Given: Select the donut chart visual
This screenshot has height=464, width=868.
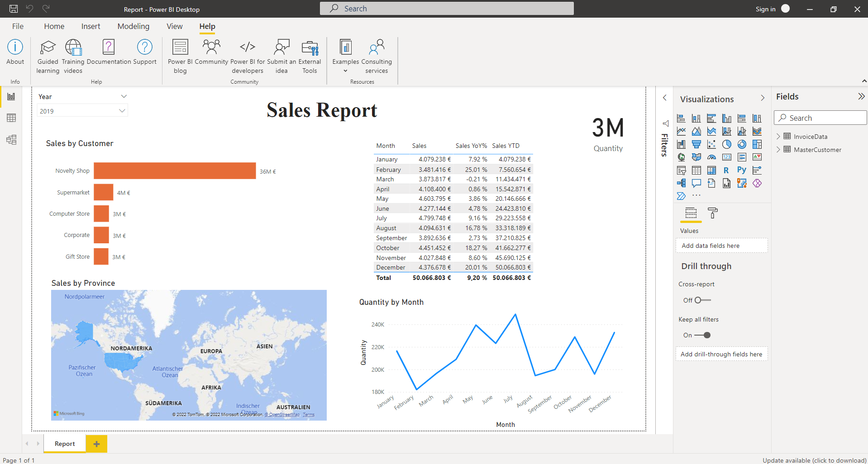Looking at the screenshot, I should [x=742, y=144].
